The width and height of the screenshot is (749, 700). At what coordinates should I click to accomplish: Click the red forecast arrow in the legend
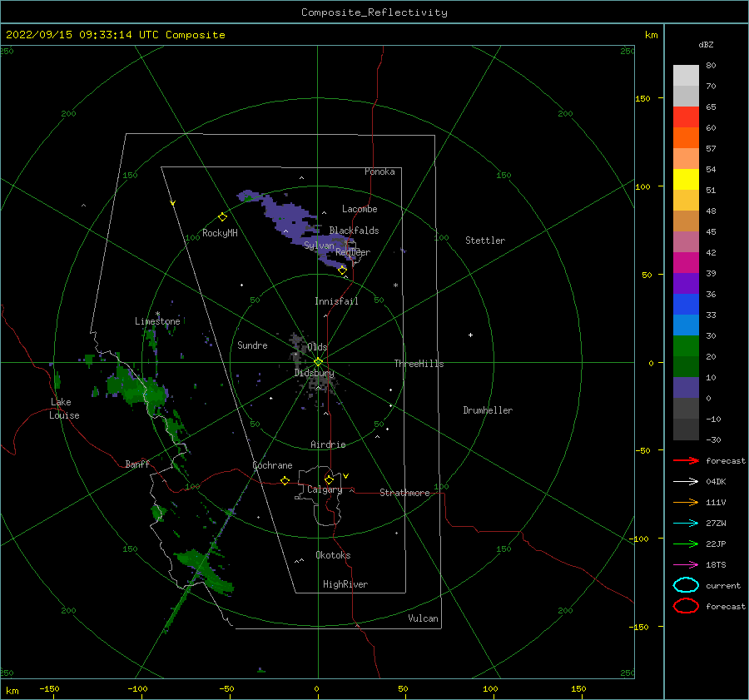tap(686, 460)
